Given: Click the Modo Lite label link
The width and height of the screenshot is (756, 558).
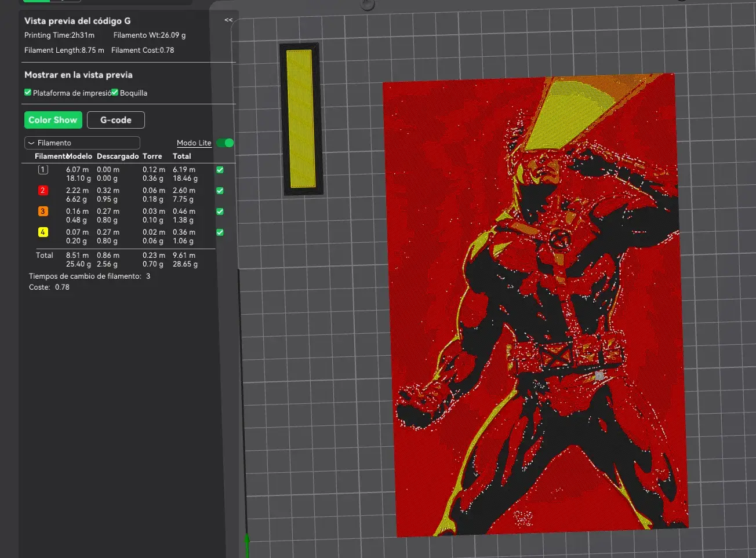Looking at the screenshot, I should tap(194, 143).
